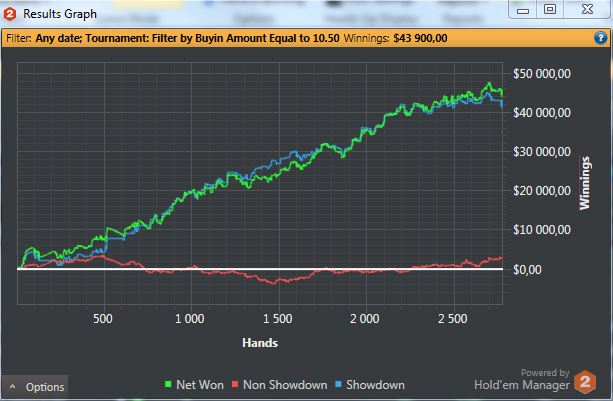
Task: Maximize the Results Graph window
Action: (549, 9)
